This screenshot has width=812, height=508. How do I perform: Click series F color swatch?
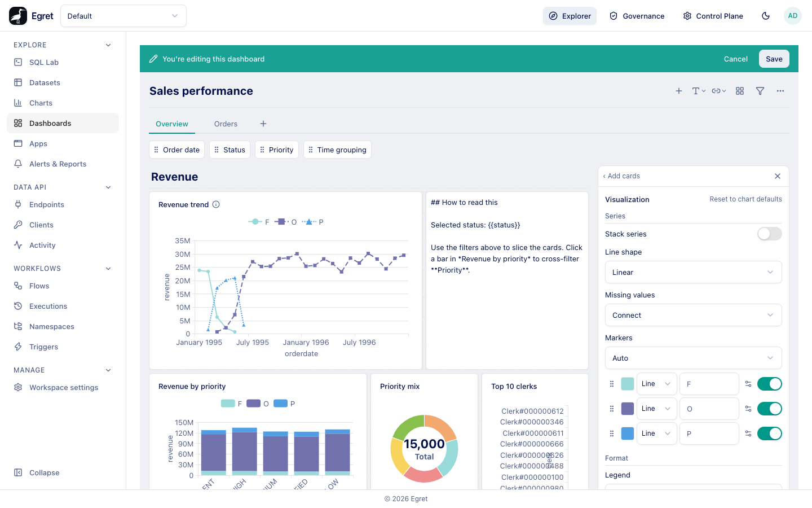(x=628, y=384)
